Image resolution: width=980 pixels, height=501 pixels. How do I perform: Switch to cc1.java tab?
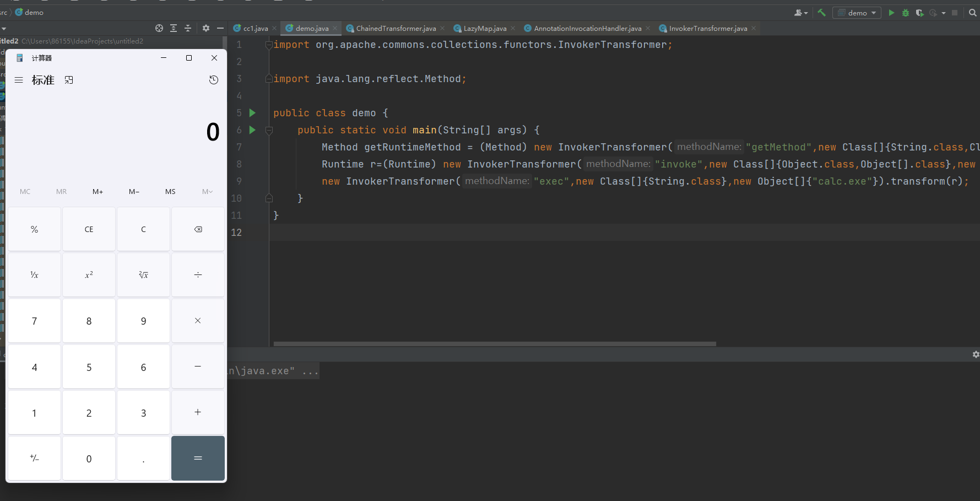coord(256,28)
